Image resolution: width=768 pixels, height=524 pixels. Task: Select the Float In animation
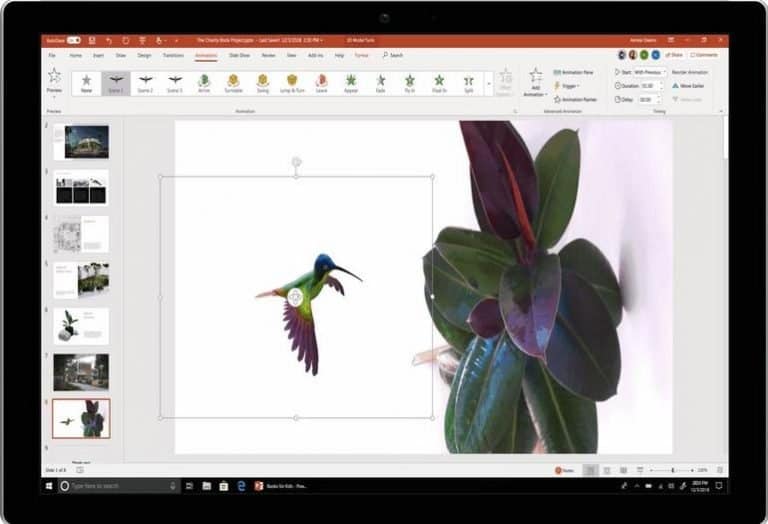[439, 83]
